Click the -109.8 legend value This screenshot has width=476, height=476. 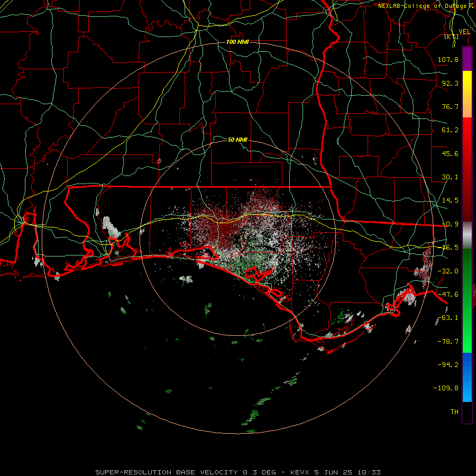(446, 388)
